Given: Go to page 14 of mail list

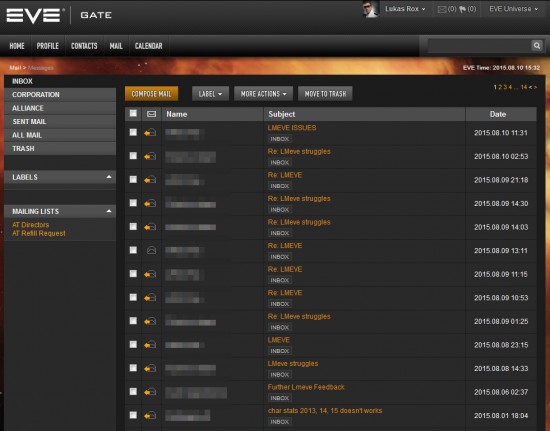Looking at the screenshot, I should (x=524, y=87).
